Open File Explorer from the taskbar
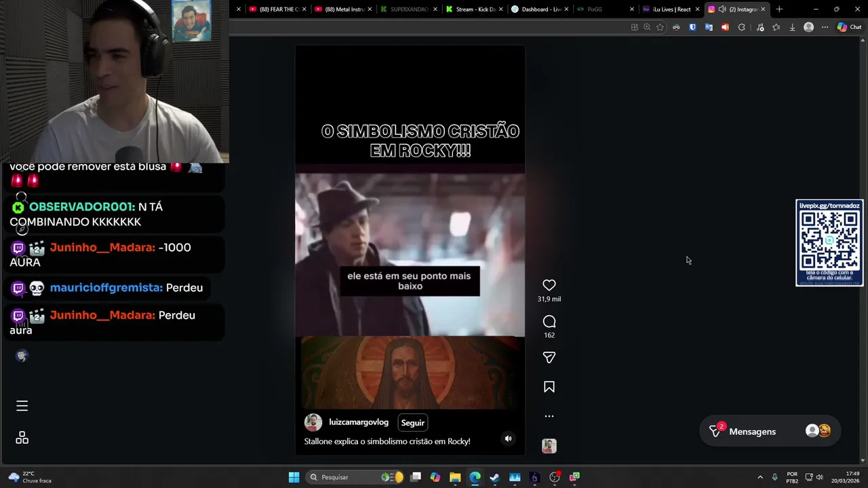 tap(455, 477)
